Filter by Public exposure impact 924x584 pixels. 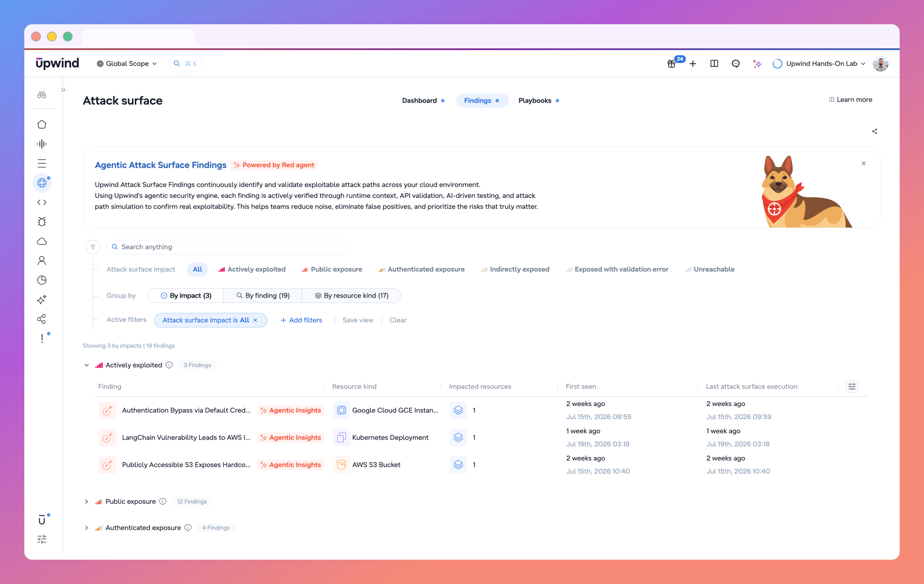pos(332,269)
